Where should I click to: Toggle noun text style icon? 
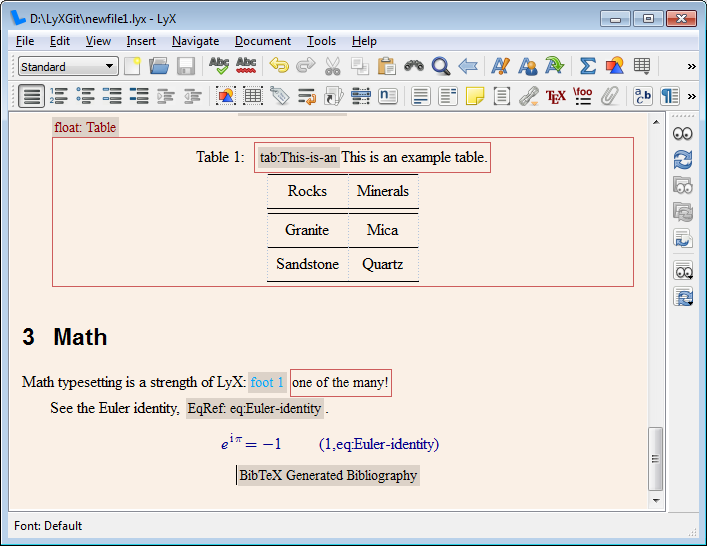coord(528,66)
